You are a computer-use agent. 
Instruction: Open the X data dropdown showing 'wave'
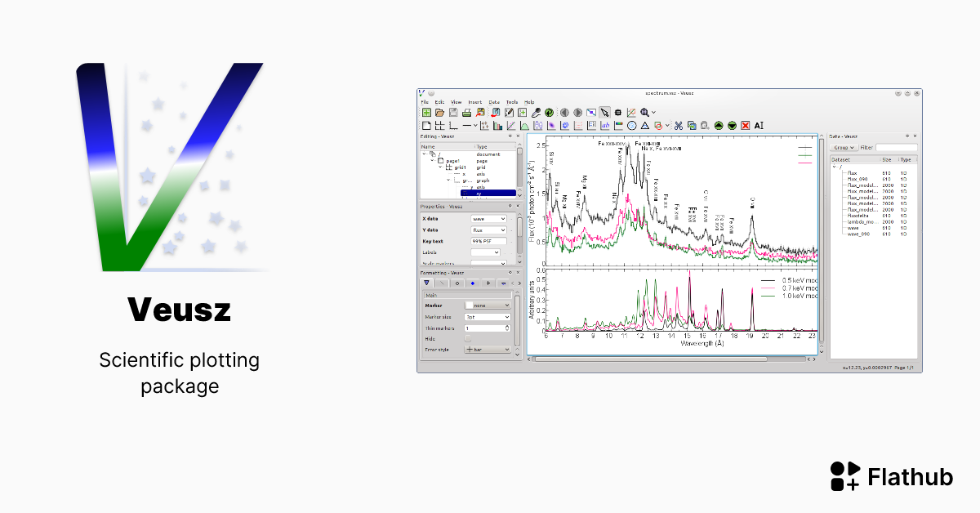(x=488, y=219)
